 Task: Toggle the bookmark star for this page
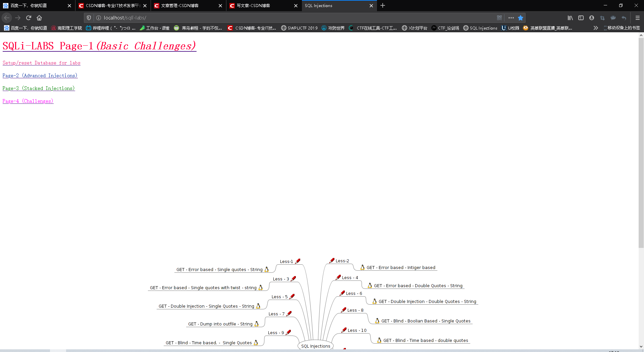tap(521, 18)
